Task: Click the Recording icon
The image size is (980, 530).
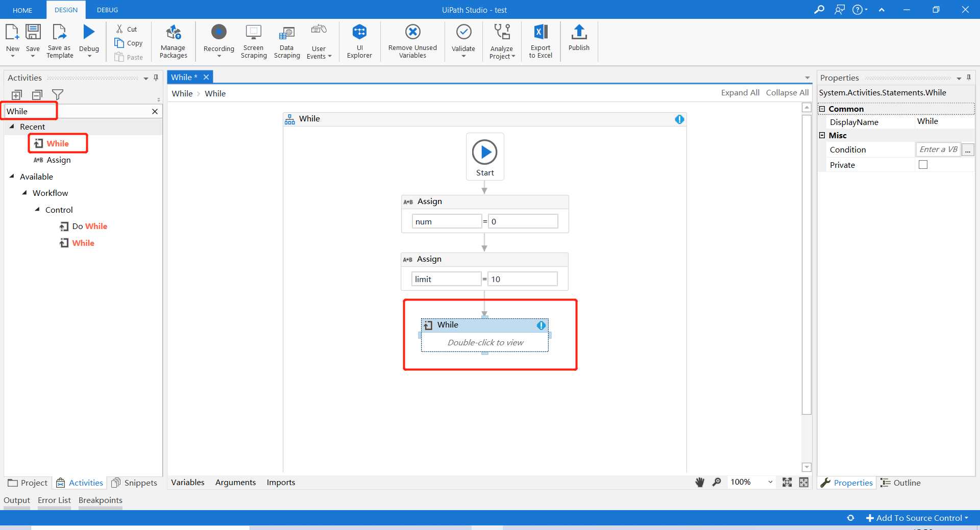Action: (x=218, y=32)
